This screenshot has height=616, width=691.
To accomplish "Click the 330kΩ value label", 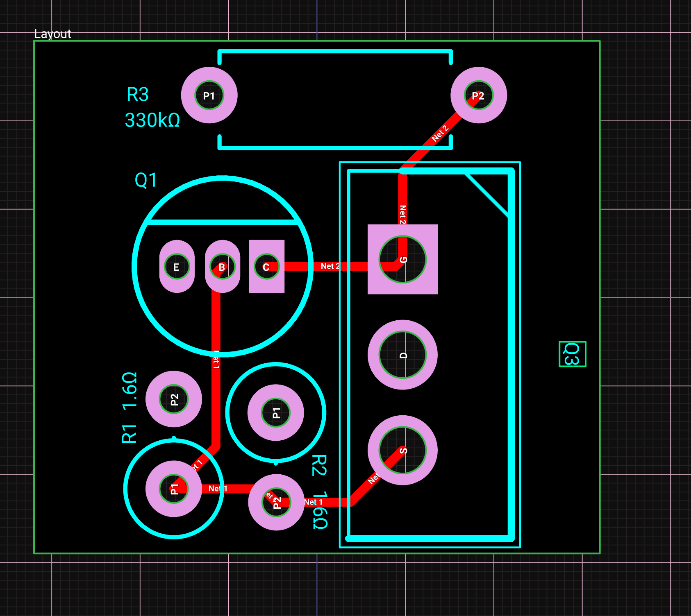I will (x=152, y=120).
